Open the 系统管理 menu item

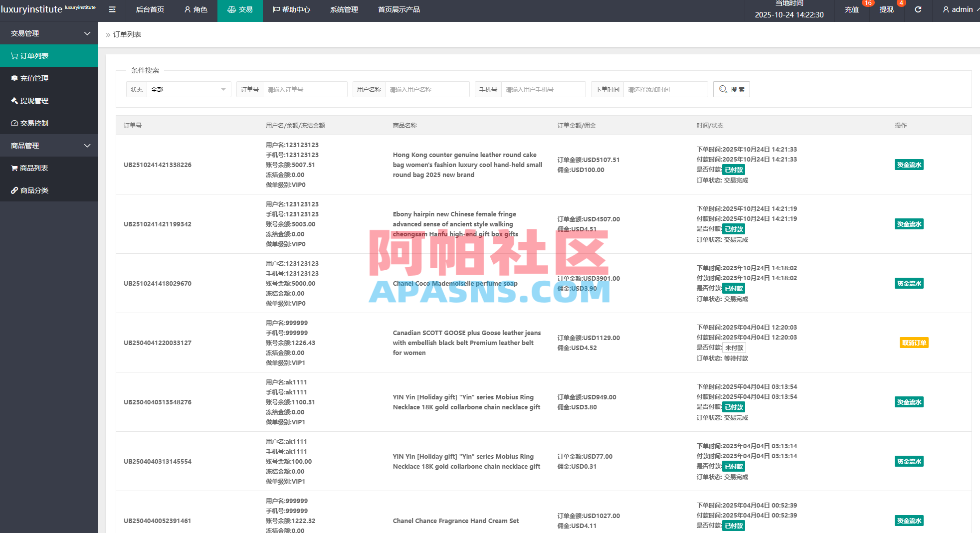click(343, 9)
